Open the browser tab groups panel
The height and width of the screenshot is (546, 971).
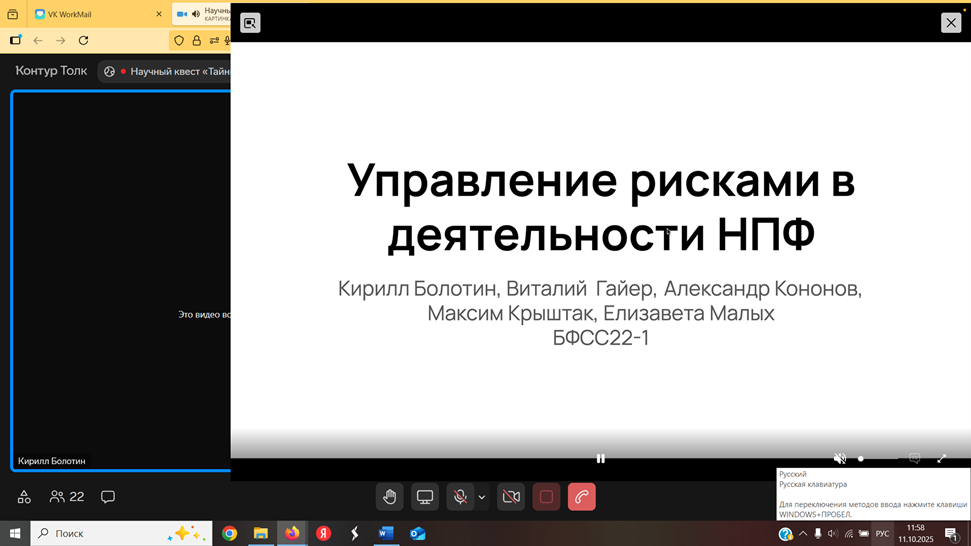(13, 15)
